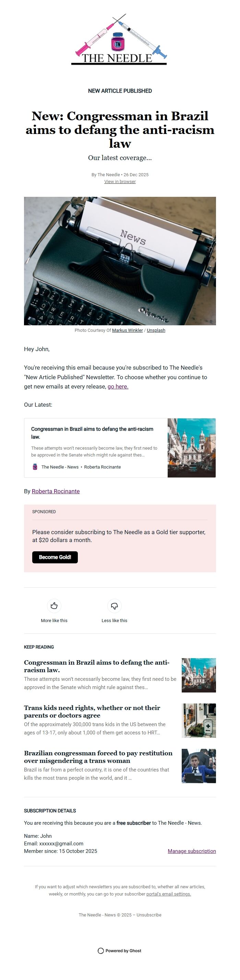Click the pharmacy storefront article thumbnail
The width and height of the screenshot is (240, 980).
[199, 720]
